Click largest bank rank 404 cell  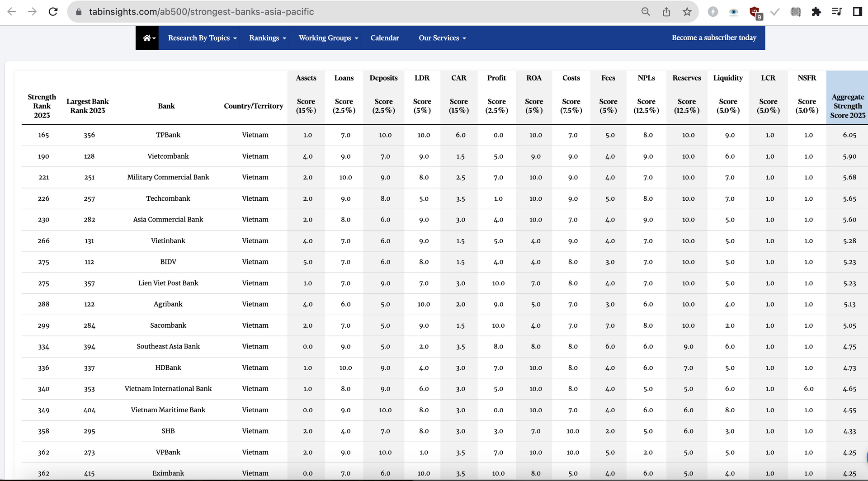(x=89, y=410)
